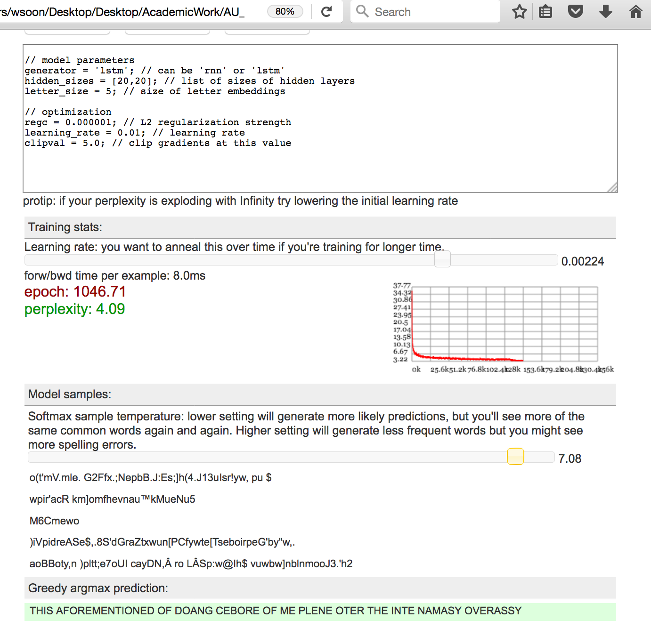
Task: Click the green perplexity 4.09 readout
Action: tap(74, 309)
